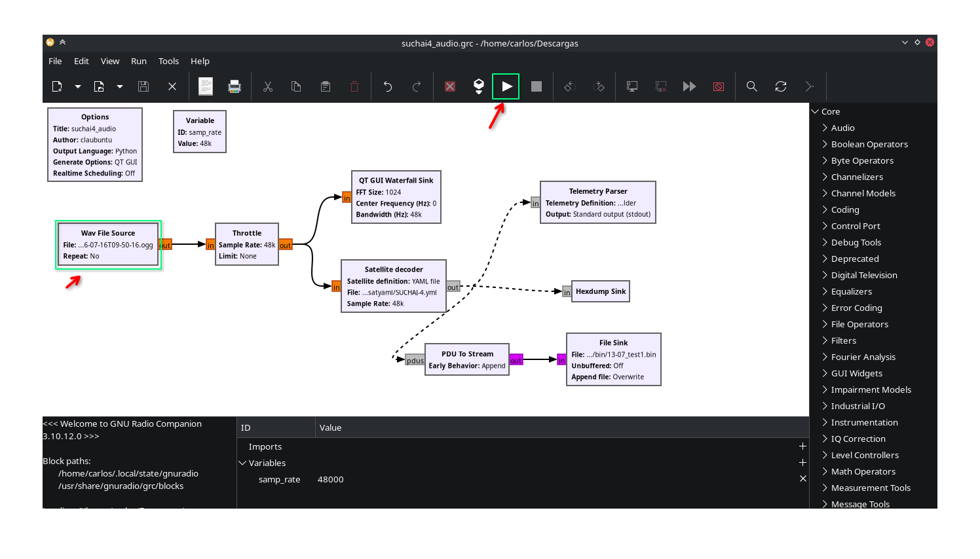Stop the running flowgraph with the square icon
This screenshot has height=559, width=980.
(x=537, y=86)
